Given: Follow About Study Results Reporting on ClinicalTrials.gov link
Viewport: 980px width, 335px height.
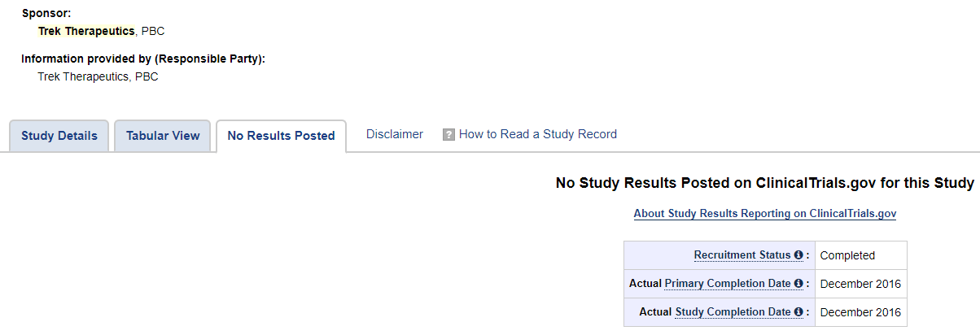Looking at the screenshot, I should pos(765,214).
